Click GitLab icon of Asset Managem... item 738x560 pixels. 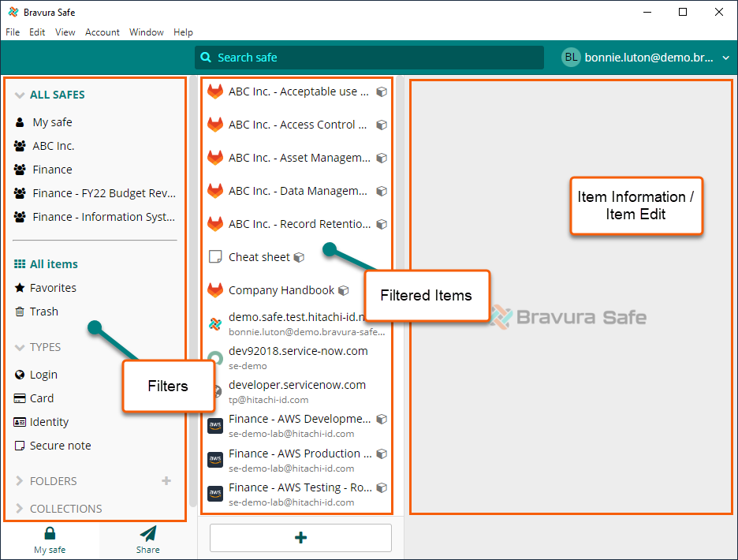(215, 158)
